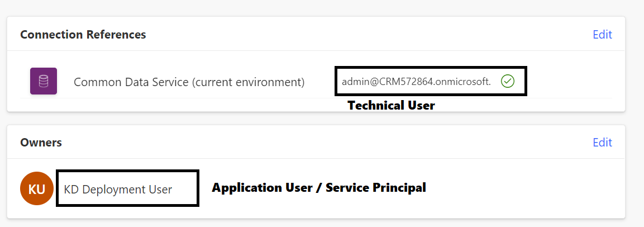Click the Connection References card header area
This screenshot has height=227, width=644.
316,34
